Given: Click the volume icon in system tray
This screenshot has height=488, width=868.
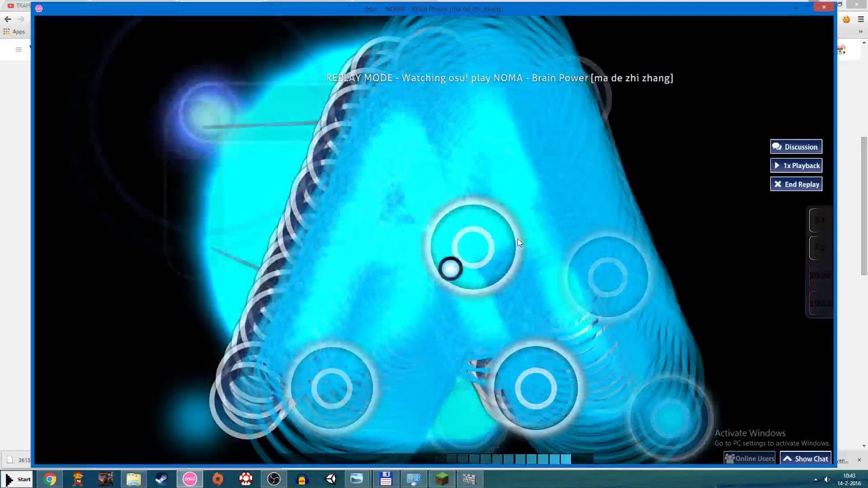Looking at the screenshot, I should pos(827,479).
